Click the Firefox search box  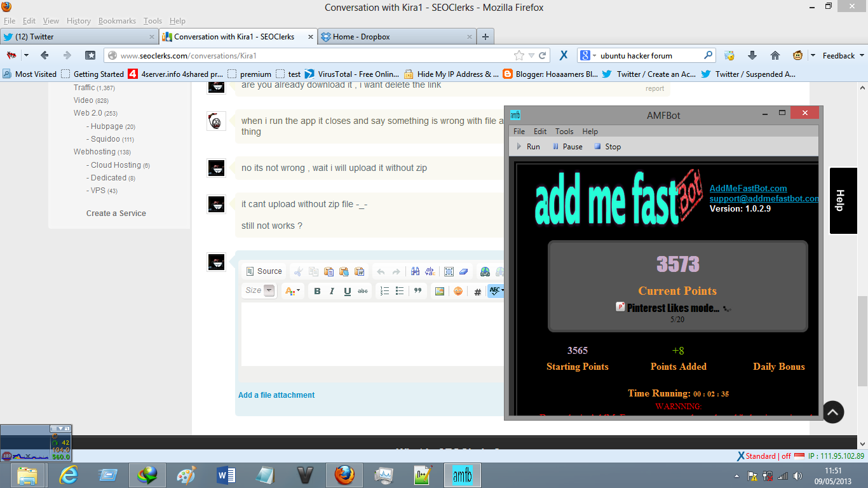click(648, 55)
